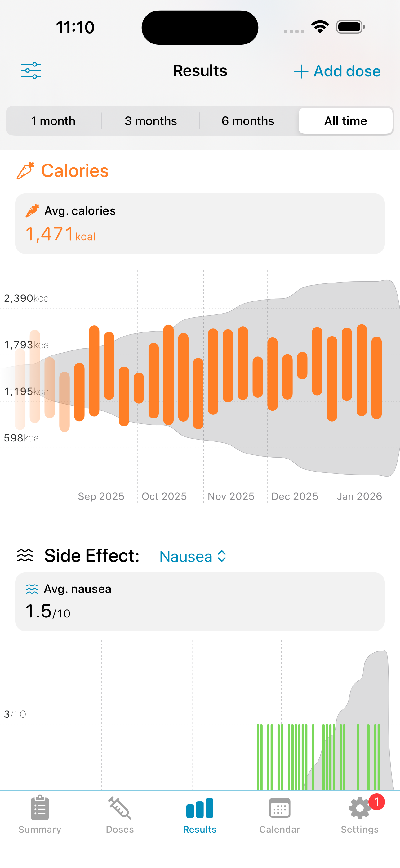Screen dimensions: 400x868
Task: Click the Add dose button
Action: [x=337, y=71]
